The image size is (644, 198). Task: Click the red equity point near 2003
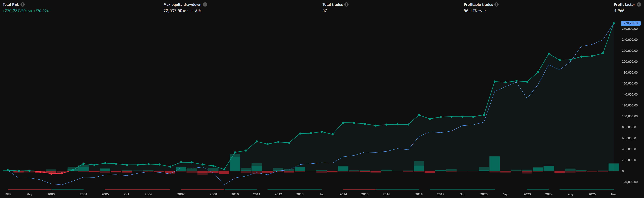51,174
